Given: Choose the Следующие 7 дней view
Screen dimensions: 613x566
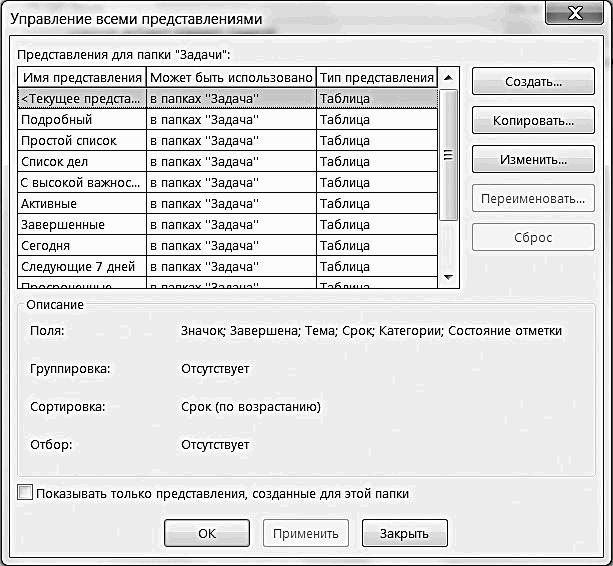Looking at the screenshot, I should click(228, 267).
